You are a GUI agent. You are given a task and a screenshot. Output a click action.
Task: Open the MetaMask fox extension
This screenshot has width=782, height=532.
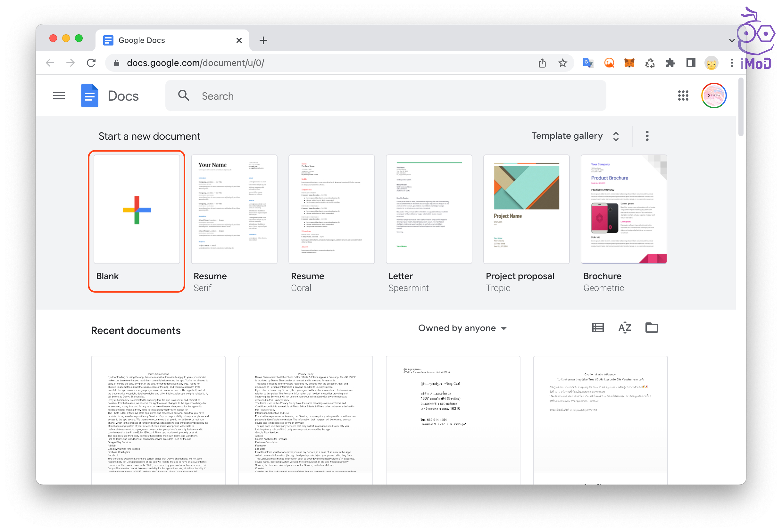(x=629, y=63)
